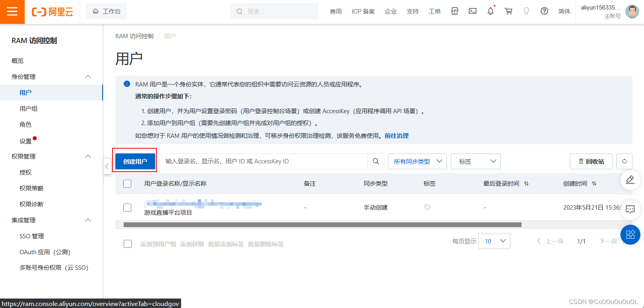Sort by 创建时间
The height and width of the screenshot is (308, 644).
click(x=594, y=184)
